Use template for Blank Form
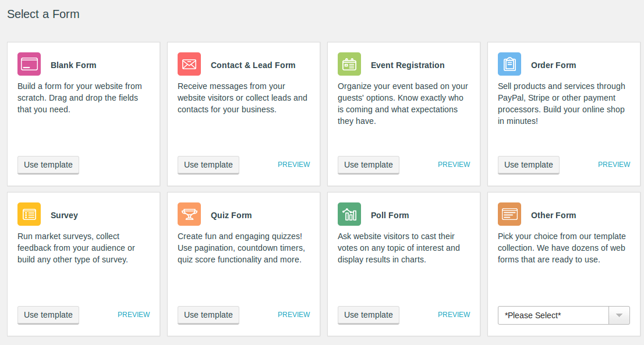The height and width of the screenshot is (345, 644). 48,165
